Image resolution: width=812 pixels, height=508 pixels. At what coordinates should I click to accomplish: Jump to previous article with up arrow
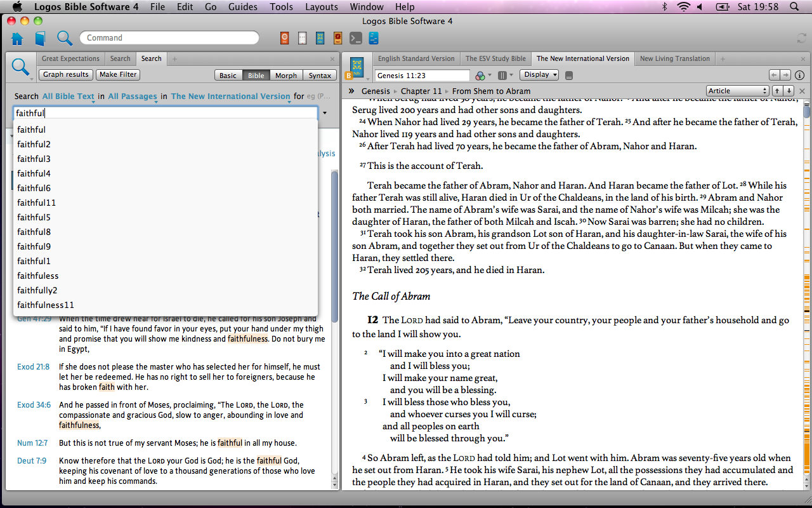click(x=777, y=91)
